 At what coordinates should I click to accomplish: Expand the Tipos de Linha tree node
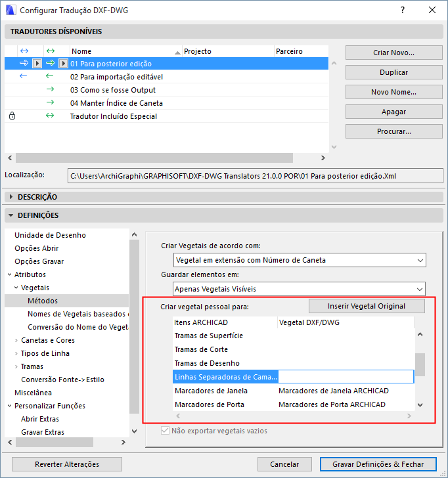16,353
